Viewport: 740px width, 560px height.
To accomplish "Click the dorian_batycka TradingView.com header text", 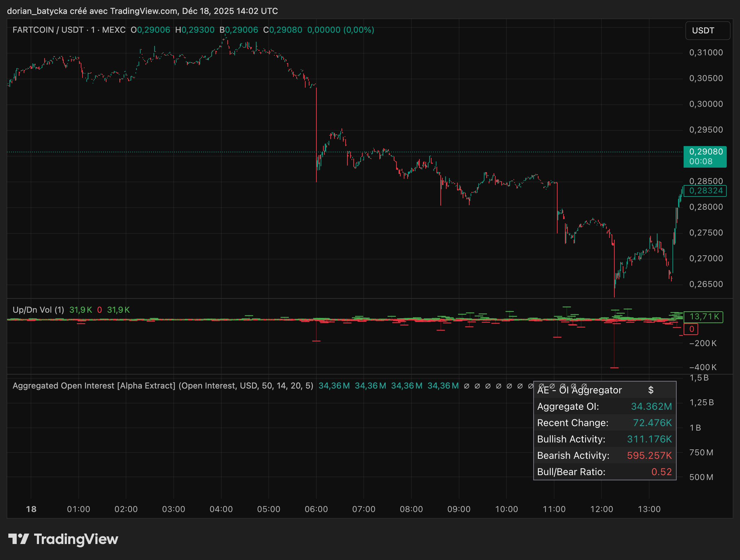I will click(142, 11).
